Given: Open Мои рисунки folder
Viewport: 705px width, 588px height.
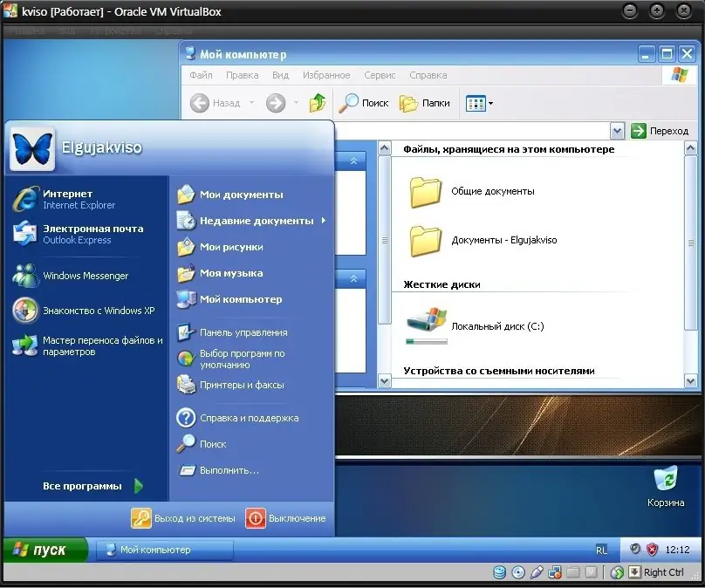Looking at the screenshot, I should coord(220,247).
